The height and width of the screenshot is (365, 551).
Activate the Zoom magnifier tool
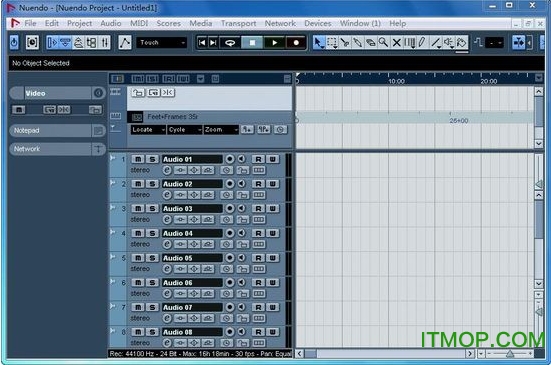[383, 43]
